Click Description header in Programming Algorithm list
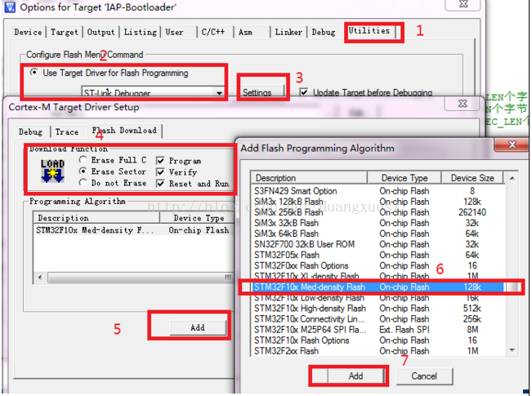Image resolution: width=532 pixels, height=396 pixels. point(96,218)
